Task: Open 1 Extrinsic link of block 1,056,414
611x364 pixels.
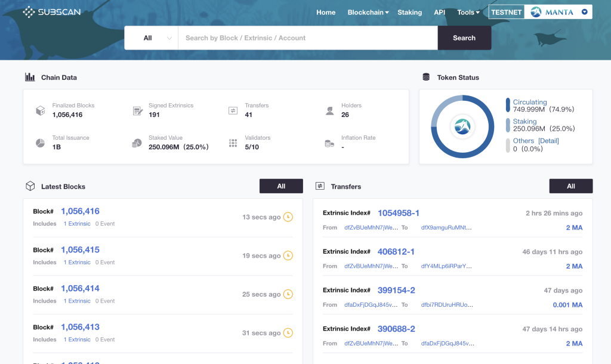Action: coord(77,301)
